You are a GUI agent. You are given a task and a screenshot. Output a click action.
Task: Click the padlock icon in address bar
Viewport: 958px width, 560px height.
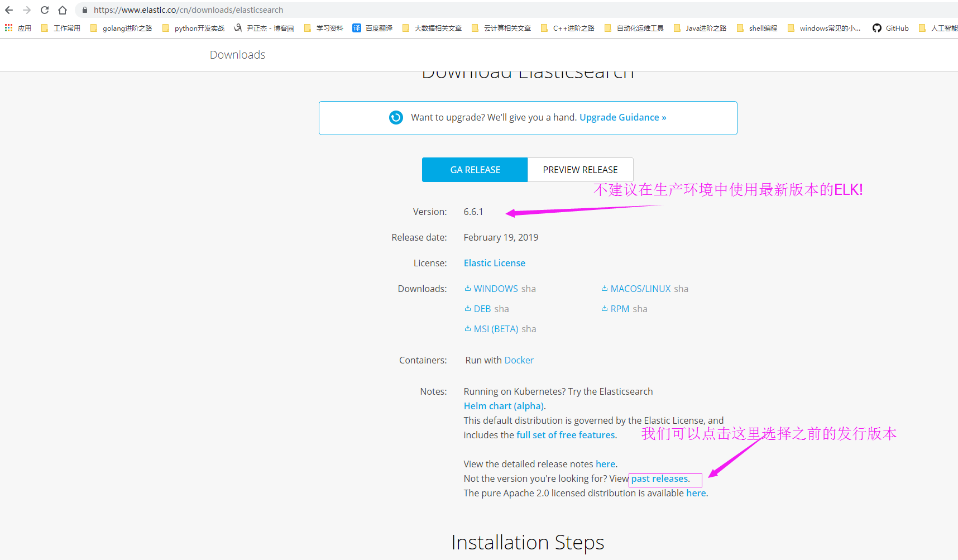click(x=85, y=10)
